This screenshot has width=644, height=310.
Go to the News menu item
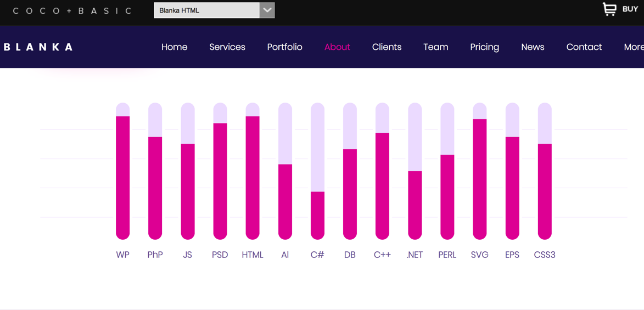click(x=533, y=47)
